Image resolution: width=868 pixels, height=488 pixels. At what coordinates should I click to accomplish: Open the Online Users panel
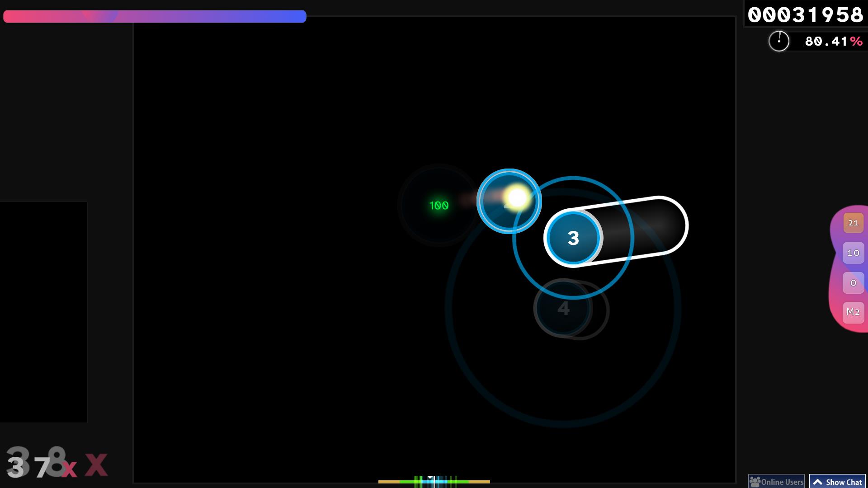[776, 481]
